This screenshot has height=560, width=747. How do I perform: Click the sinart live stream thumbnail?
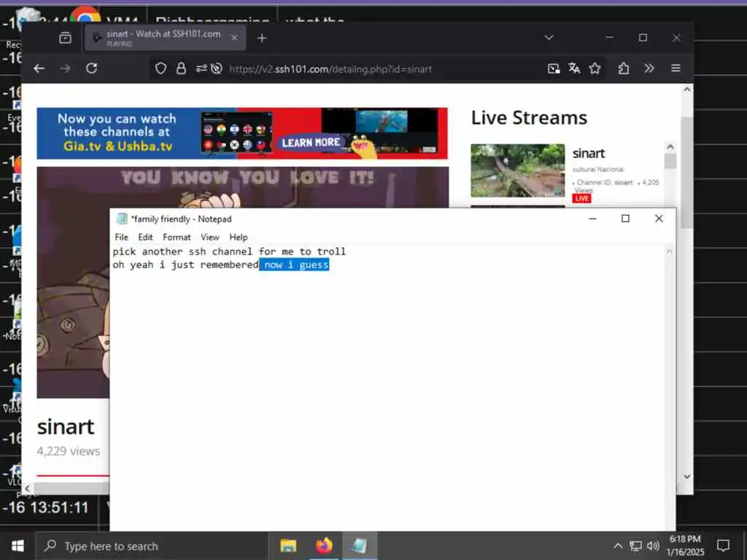pyautogui.click(x=517, y=171)
